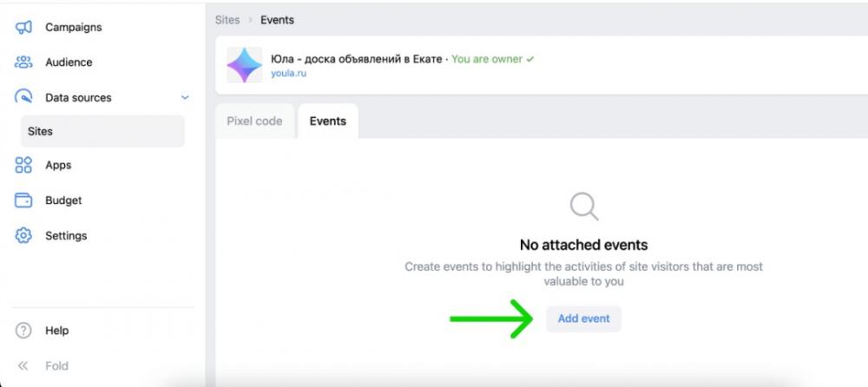868x387 pixels.
Task: Click the Budget wallet icon
Action: coord(23,200)
